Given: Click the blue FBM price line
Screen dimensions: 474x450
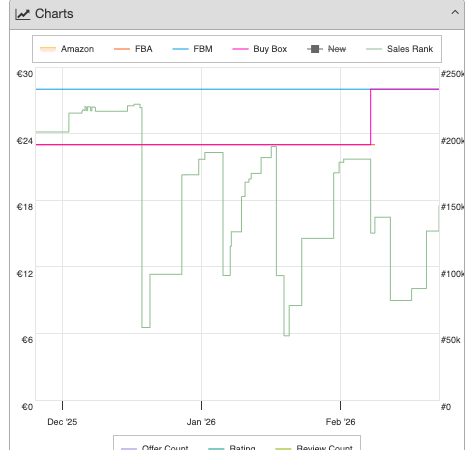Looking at the screenshot, I should [x=203, y=89].
